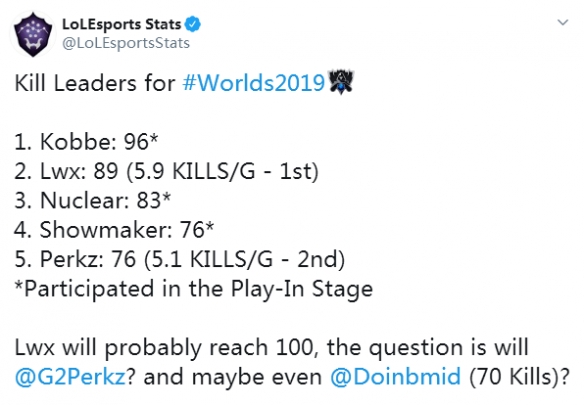
Task: Click the line '1. Kobbe: 96*'
Action: [x=86, y=142]
